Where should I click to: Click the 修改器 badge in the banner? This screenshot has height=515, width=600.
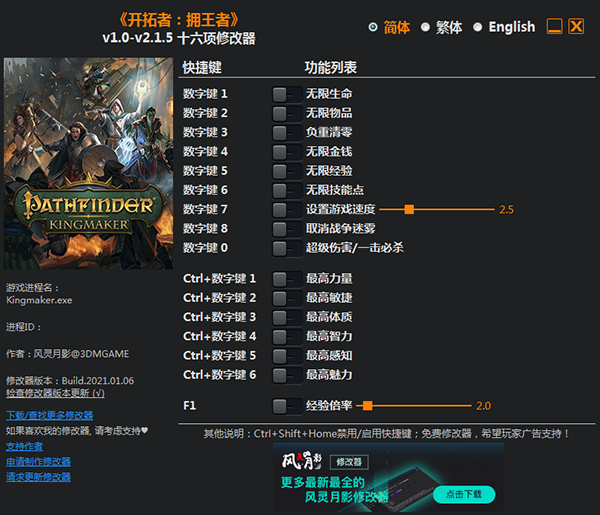349,462
